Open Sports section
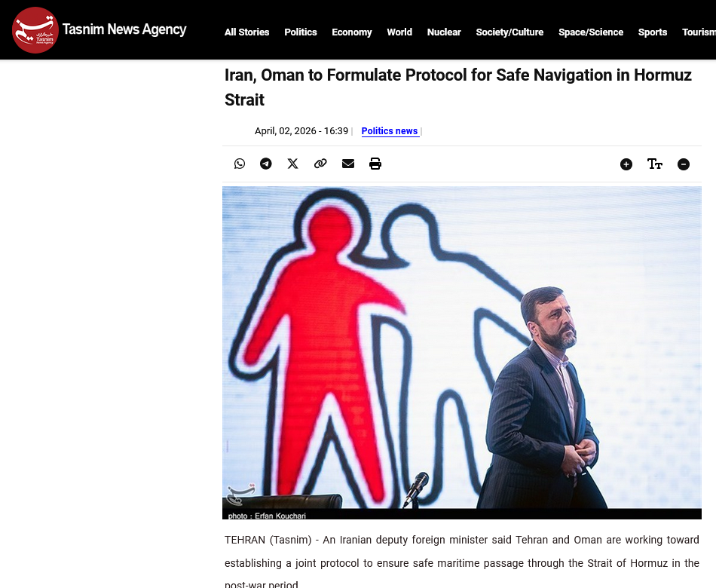Viewport: 716px width, 588px height. coord(653,32)
